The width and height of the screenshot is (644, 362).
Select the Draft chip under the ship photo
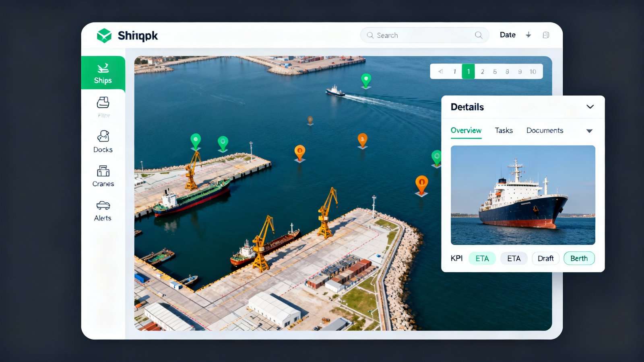click(545, 258)
